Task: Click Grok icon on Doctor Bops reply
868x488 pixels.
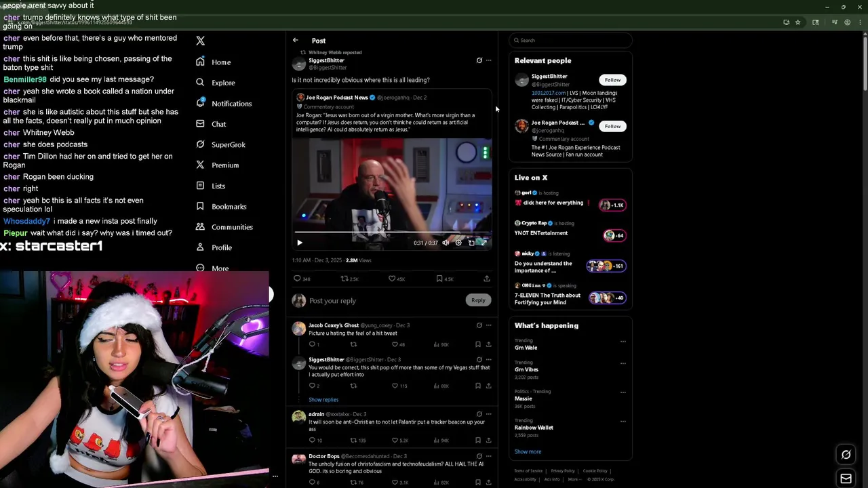Action: click(479, 456)
